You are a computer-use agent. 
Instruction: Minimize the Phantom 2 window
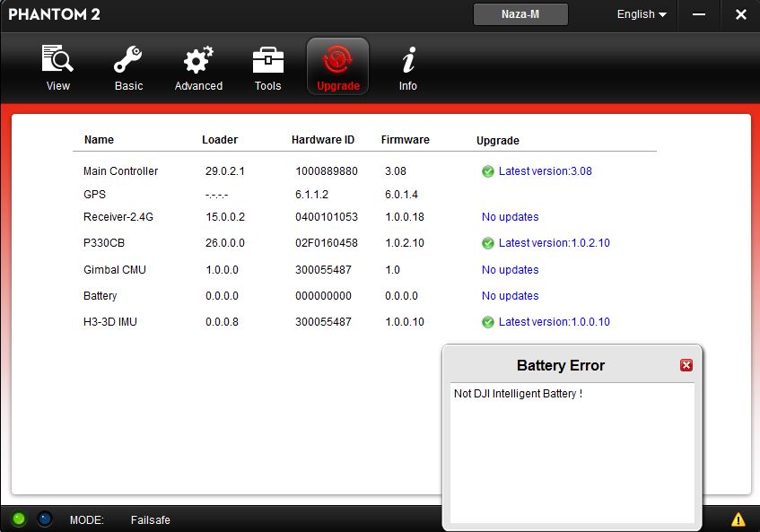[x=700, y=14]
